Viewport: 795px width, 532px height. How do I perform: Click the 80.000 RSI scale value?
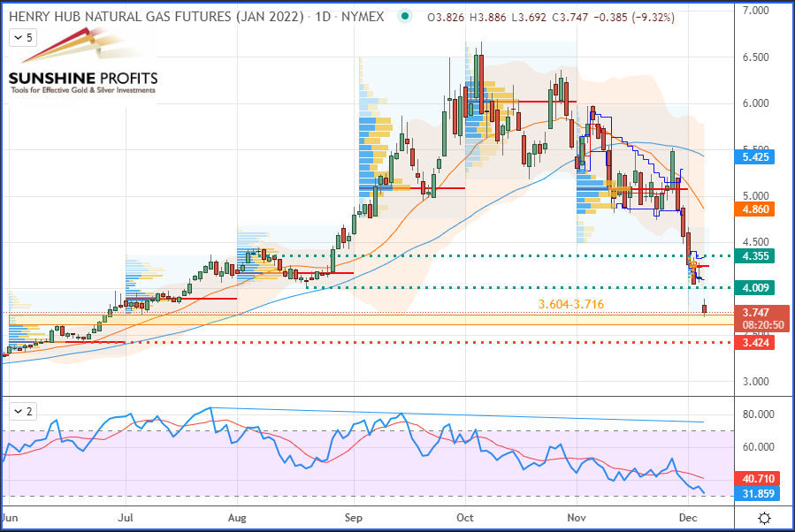pos(758,414)
